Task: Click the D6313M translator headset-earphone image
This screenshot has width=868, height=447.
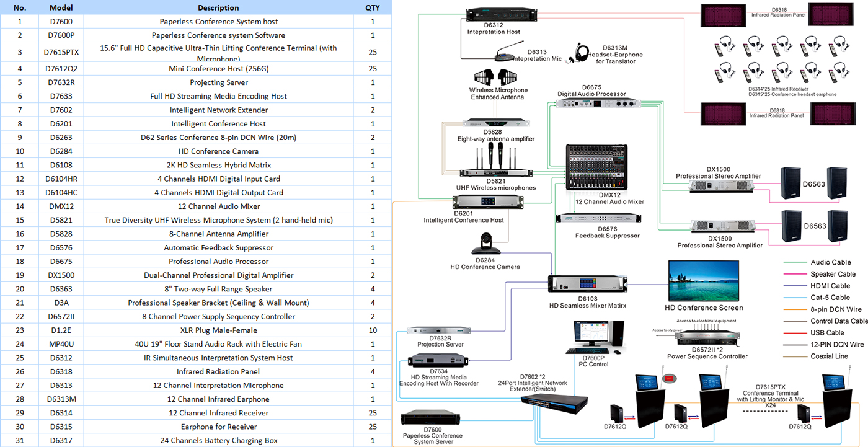Action: [580, 52]
